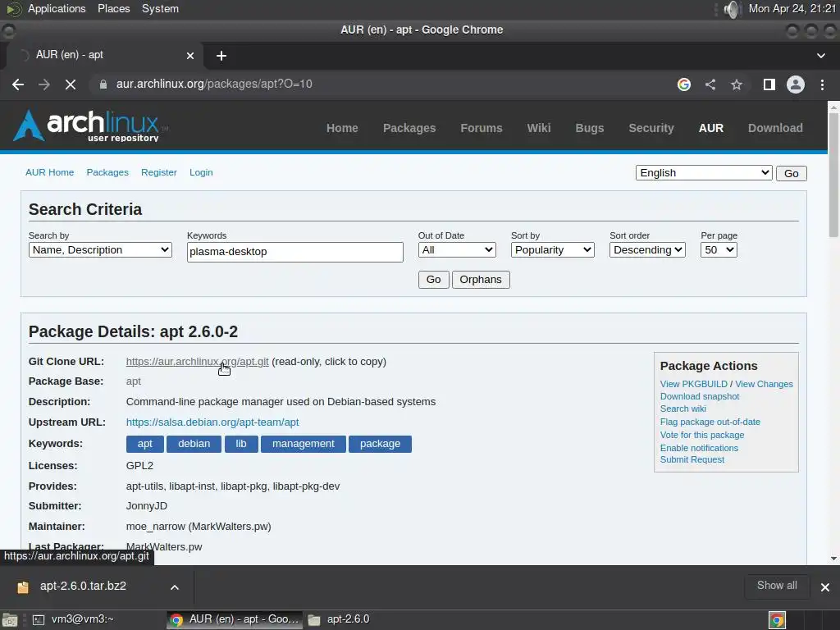Open Chrome three-dot menu
840x630 pixels.
[x=822, y=84]
